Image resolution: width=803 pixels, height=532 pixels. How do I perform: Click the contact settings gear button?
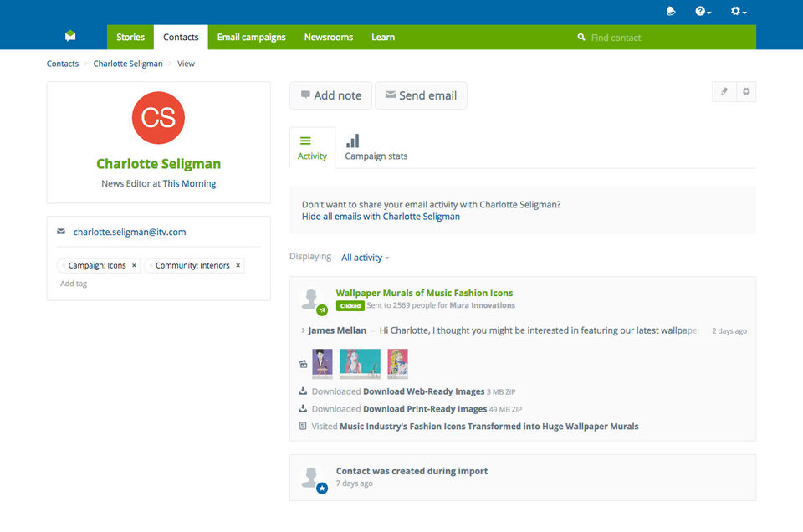point(746,92)
